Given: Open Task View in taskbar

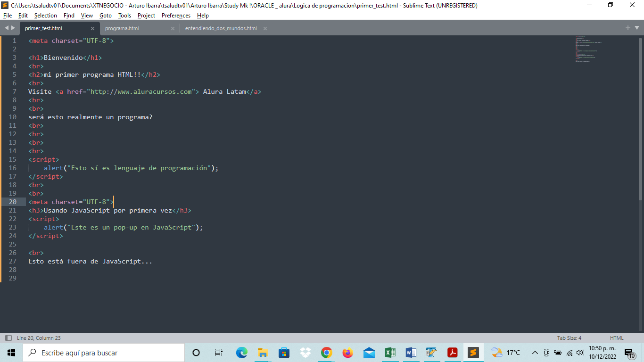Looking at the screenshot, I should coord(218,353).
